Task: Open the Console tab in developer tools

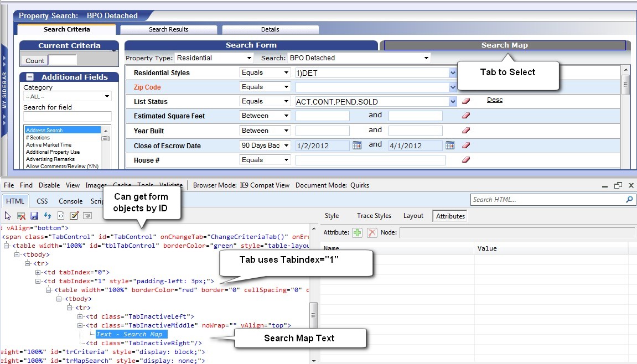Action: (71, 201)
